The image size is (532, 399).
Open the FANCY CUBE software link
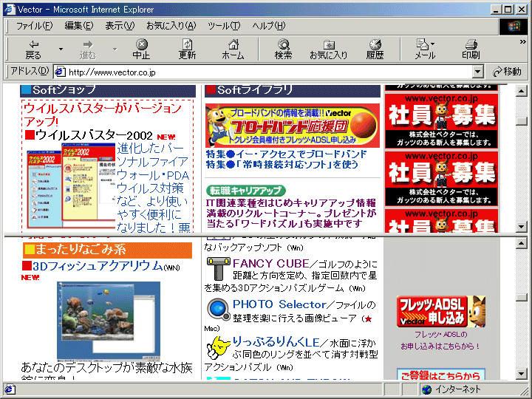(270, 264)
